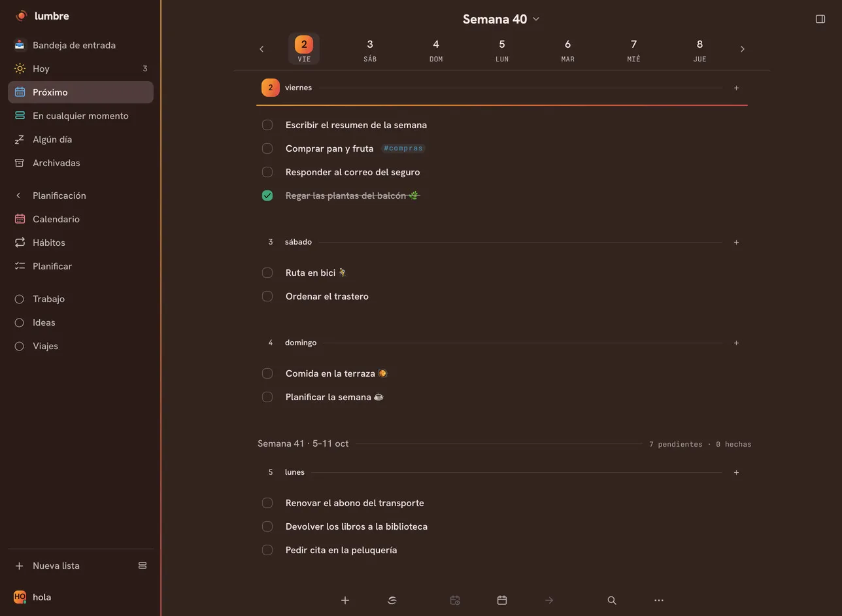Image resolution: width=842 pixels, height=616 pixels.
Task: Advance to next week with right chevron
Action: tap(742, 49)
